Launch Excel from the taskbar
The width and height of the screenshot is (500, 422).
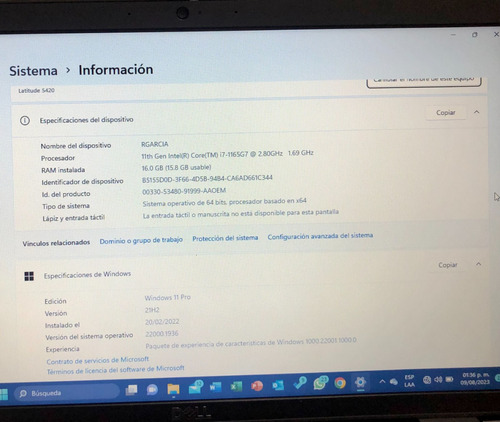pyautogui.click(x=236, y=386)
